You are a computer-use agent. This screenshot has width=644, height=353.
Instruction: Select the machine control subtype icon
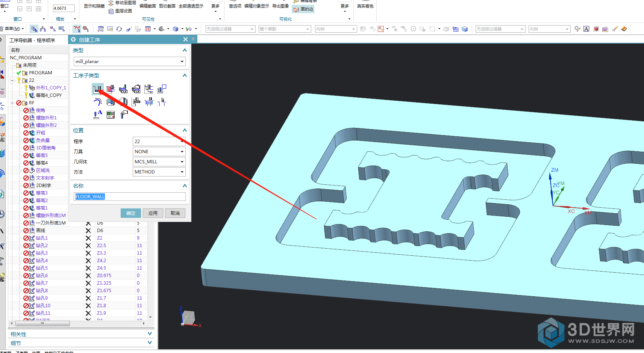(111, 115)
